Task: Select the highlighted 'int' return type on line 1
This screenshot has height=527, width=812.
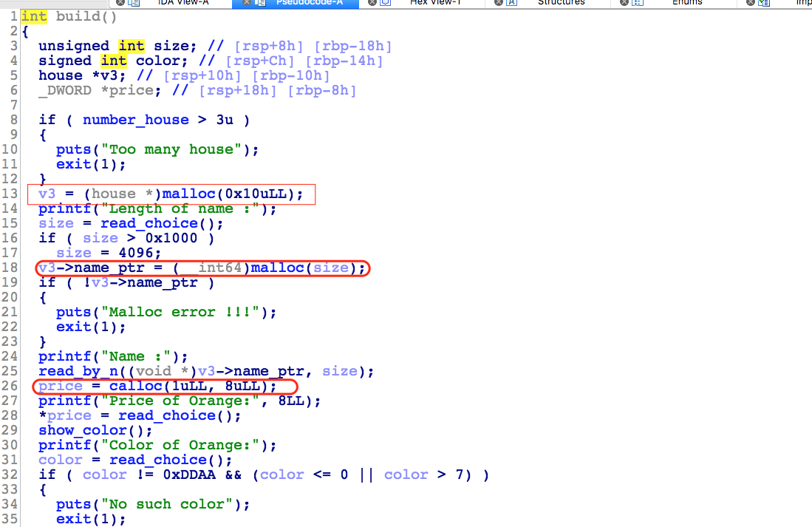Action: click(34, 16)
